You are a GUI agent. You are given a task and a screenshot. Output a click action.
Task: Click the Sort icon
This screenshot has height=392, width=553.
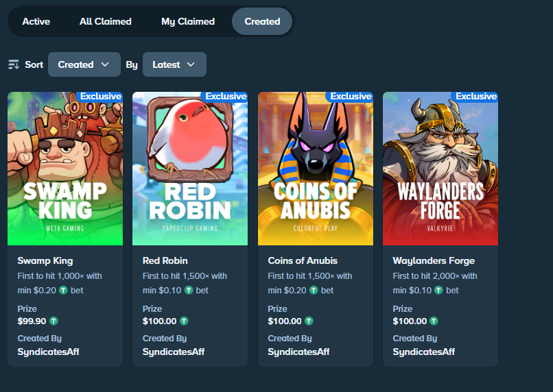pyautogui.click(x=14, y=64)
